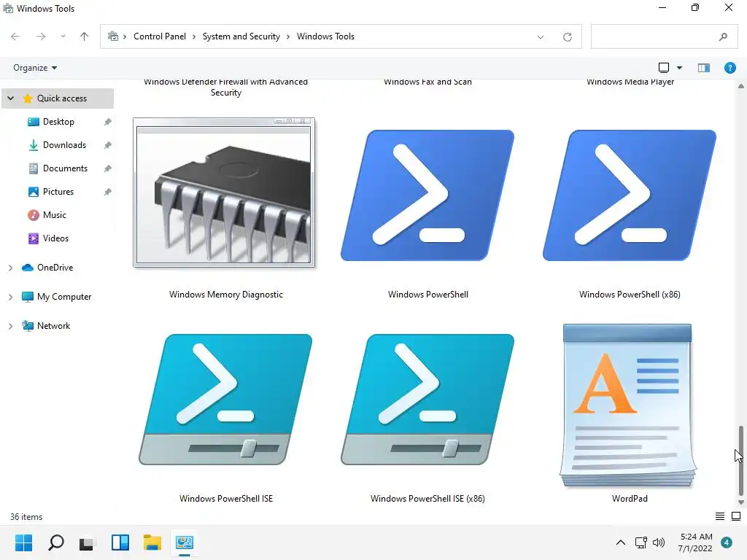
Task: Launch the Windows PowerShell icon
Action: (x=427, y=195)
